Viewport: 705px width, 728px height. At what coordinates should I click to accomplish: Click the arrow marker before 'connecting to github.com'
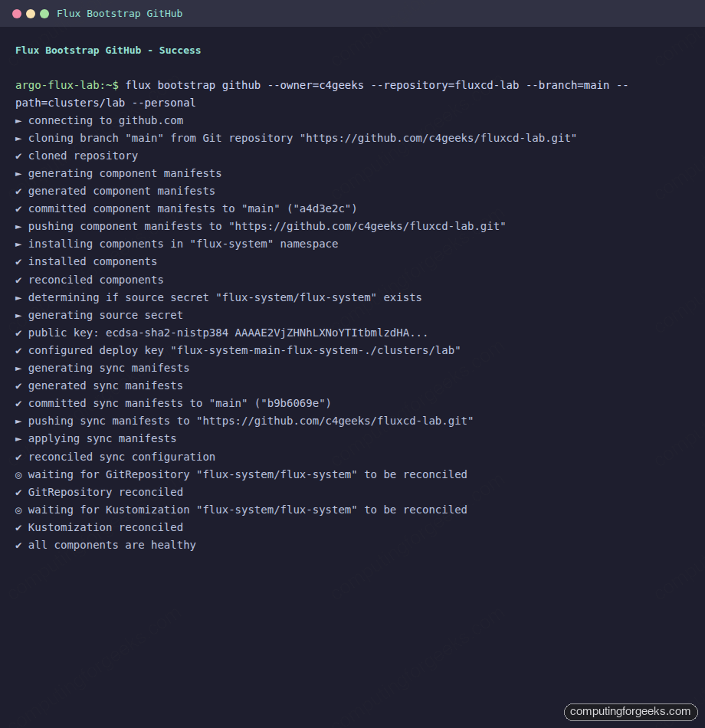tap(18, 121)
